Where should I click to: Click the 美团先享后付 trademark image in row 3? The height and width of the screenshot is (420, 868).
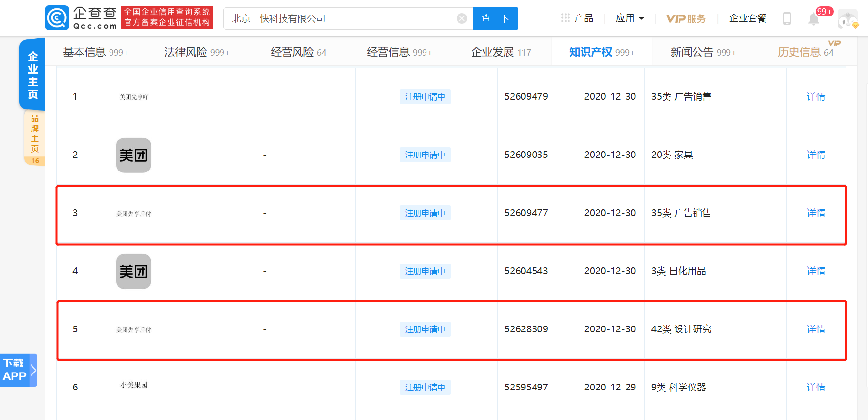point(134,214)
